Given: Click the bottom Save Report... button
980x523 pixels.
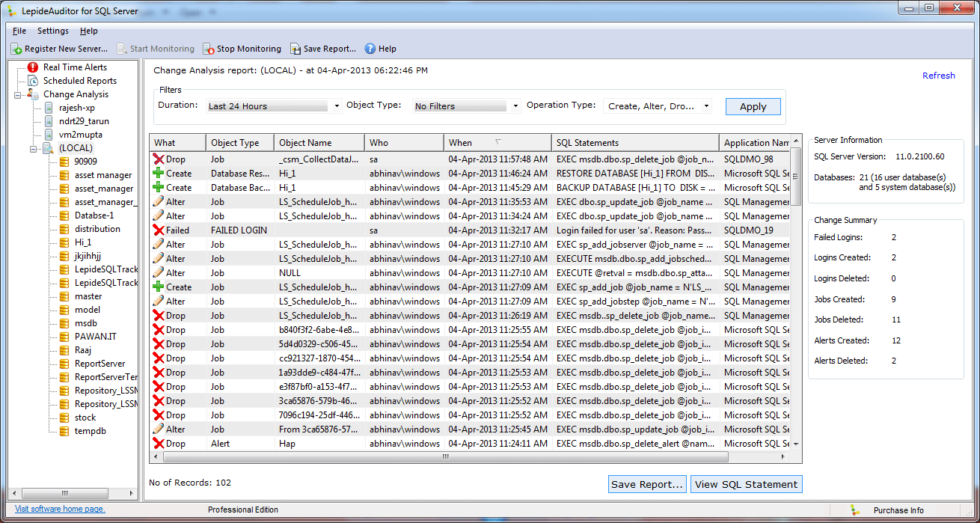Looking at the screenshot, I should click(x=647, y=484).
